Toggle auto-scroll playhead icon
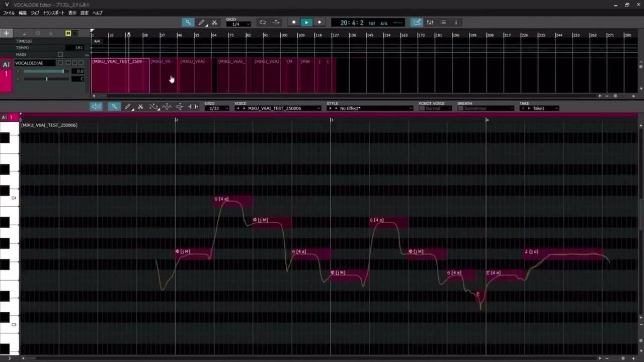This screenshot has width=644, height=362. (x=276, y=22)
